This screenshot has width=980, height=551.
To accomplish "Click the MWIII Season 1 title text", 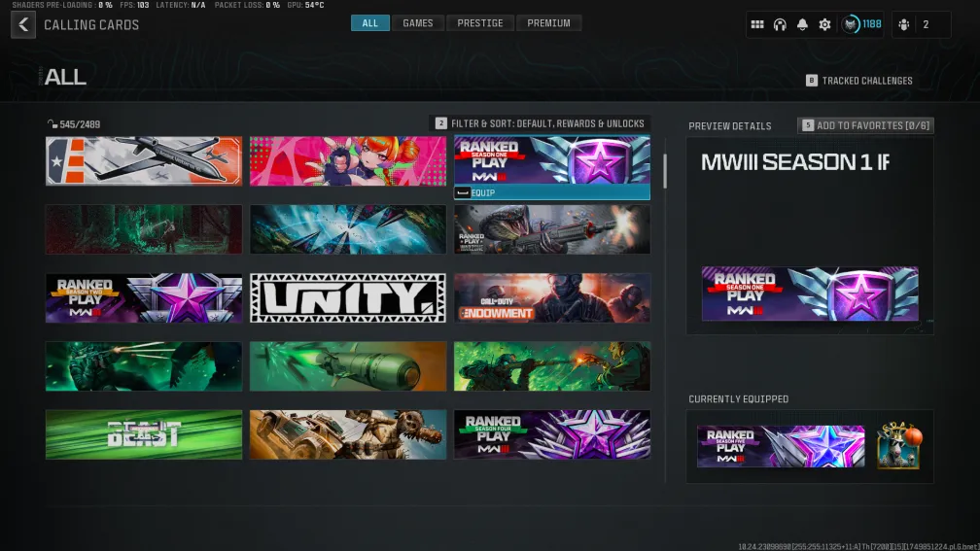I will tap(794, 162).
